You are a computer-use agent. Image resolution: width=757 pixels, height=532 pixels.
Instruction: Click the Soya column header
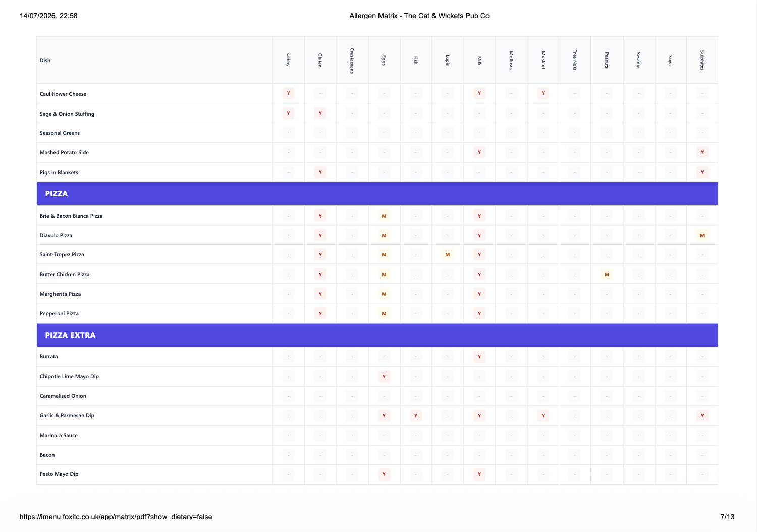670,60
